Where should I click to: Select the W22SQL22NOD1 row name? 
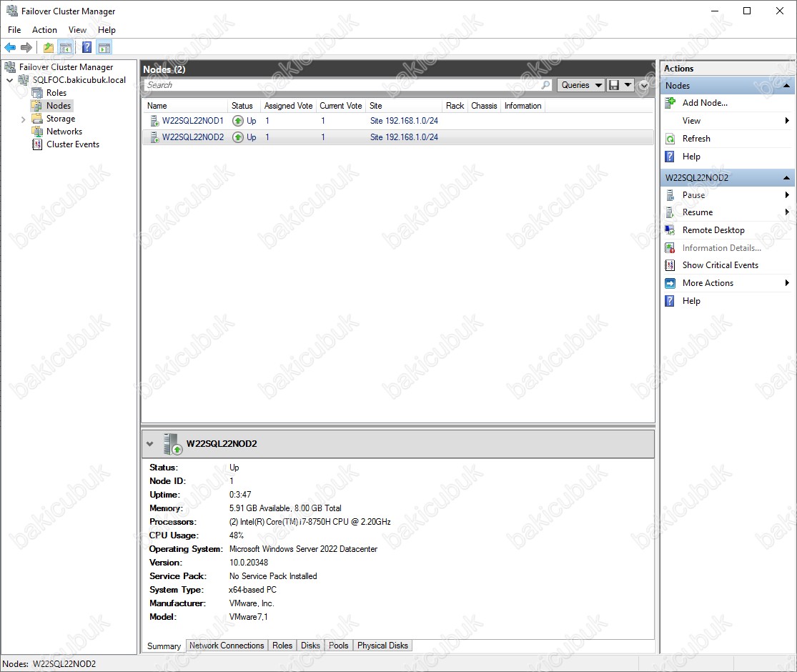point(193,121)
